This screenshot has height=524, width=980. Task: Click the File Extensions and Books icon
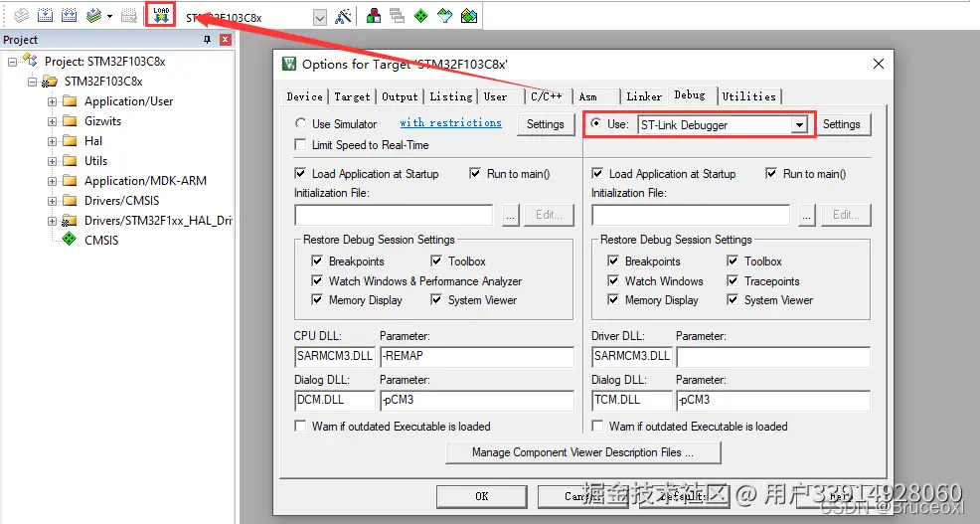(x=374, y=16)
